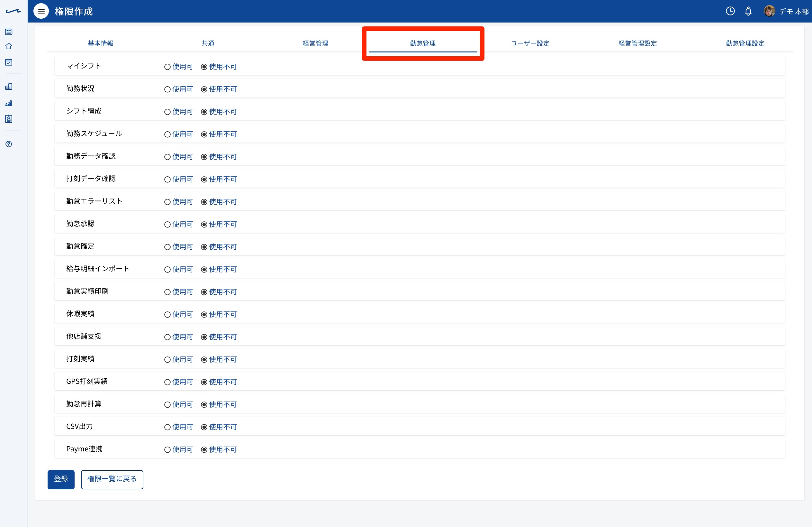Set CSV出力 to 使用可
The height and width of the screenshot is (527, 812).
click(167, 428)
